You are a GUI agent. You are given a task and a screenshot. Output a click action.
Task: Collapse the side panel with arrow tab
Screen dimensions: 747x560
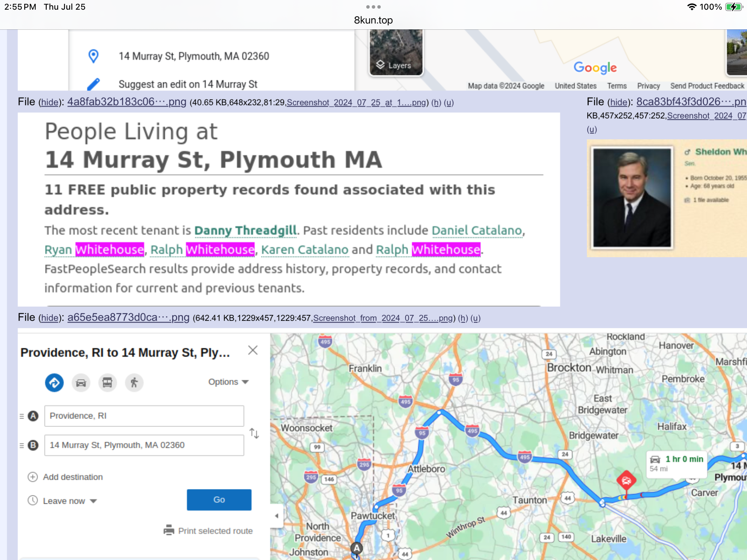(277, 516)
